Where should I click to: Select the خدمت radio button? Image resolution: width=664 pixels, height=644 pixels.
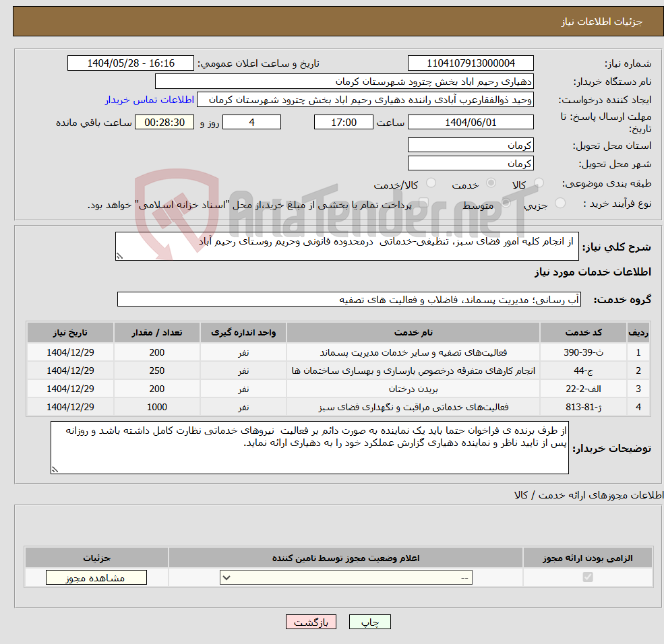491,183
